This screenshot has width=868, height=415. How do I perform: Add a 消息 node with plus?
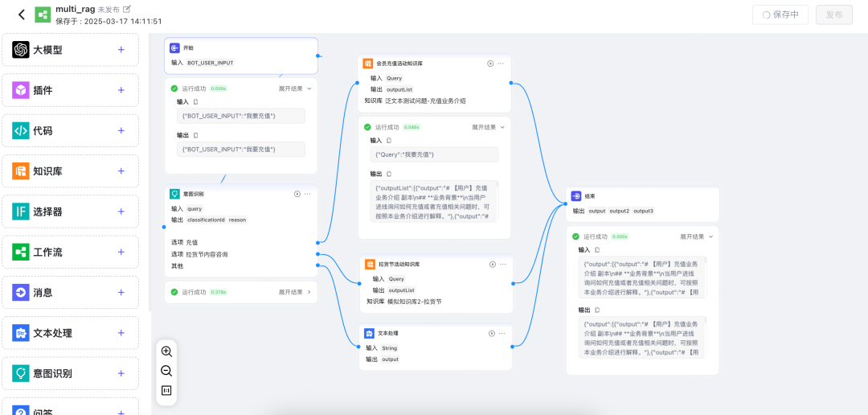pos(121,293)
